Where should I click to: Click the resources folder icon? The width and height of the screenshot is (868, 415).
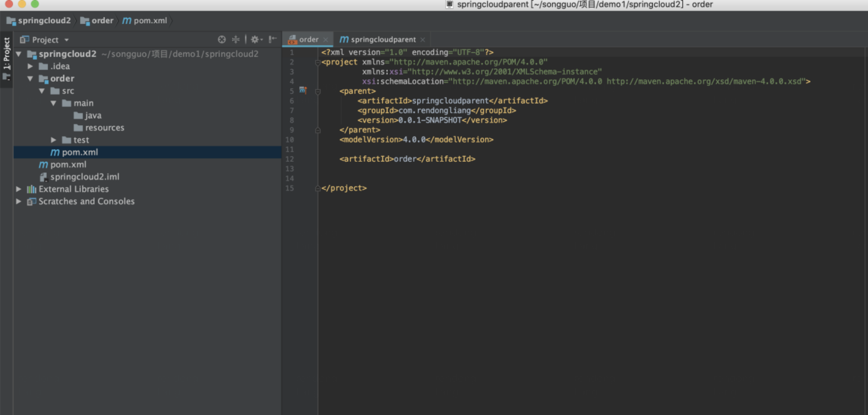click(78, 128)
